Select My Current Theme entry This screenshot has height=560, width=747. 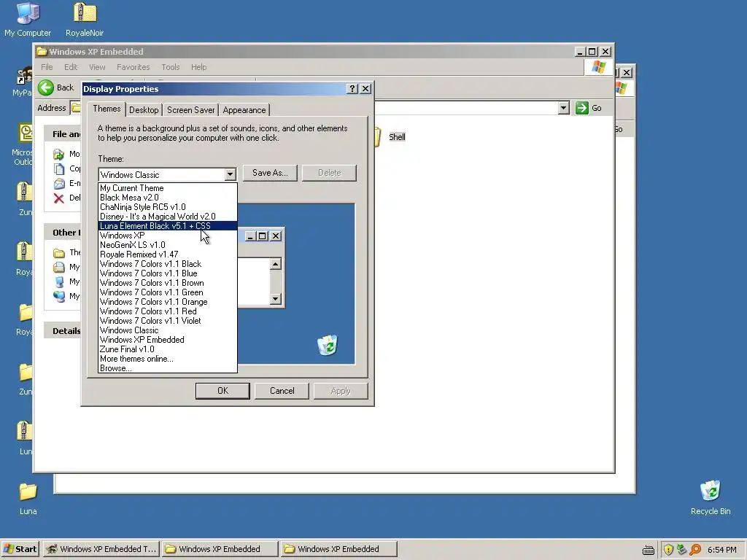coord(168,188)
